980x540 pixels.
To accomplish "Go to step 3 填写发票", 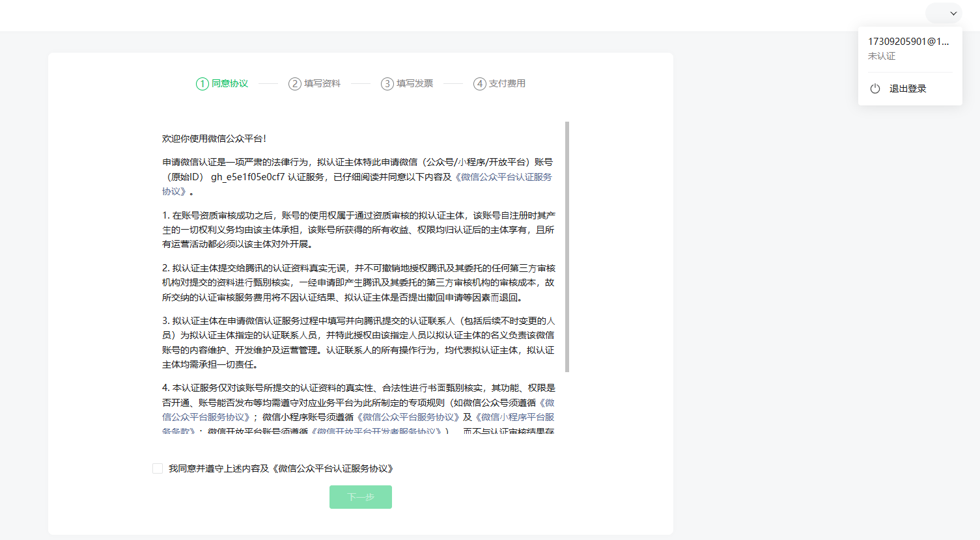I will (407, 83).
